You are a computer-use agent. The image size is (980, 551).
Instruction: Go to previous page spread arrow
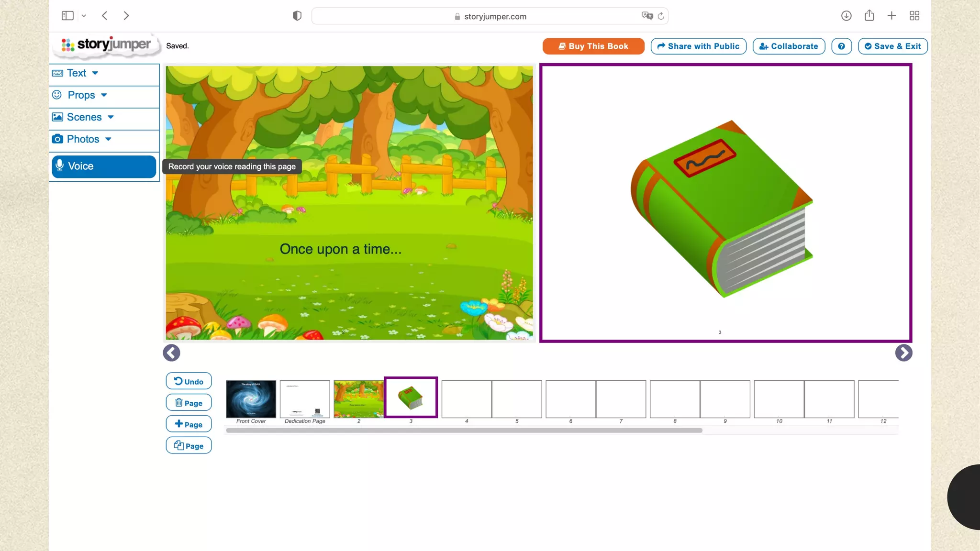(x=171, y=353)
